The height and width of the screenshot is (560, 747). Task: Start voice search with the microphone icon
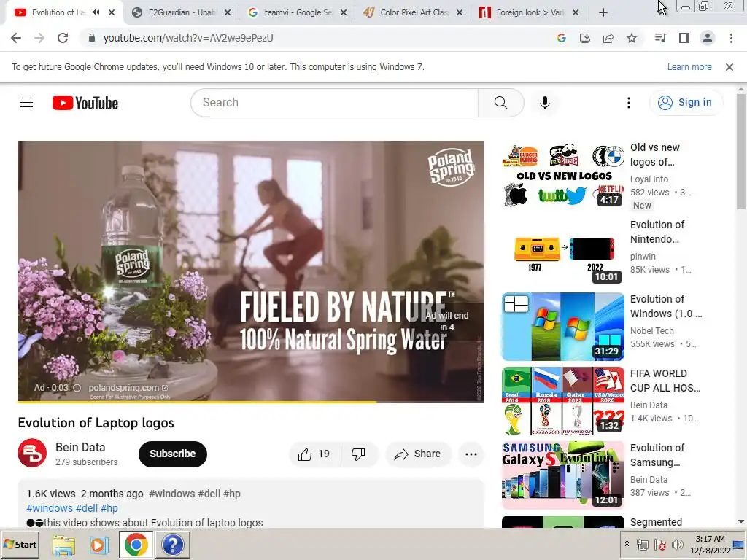(544, 102)
